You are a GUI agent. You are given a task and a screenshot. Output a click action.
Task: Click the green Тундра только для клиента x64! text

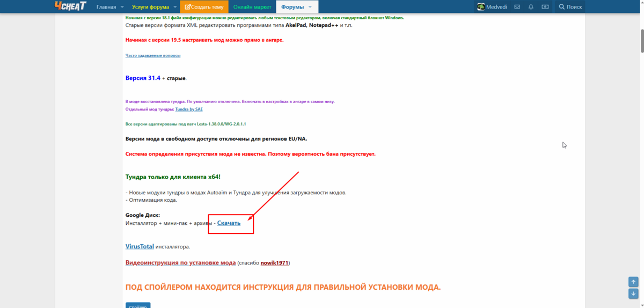pyautogui.click(x=173, y=177)
